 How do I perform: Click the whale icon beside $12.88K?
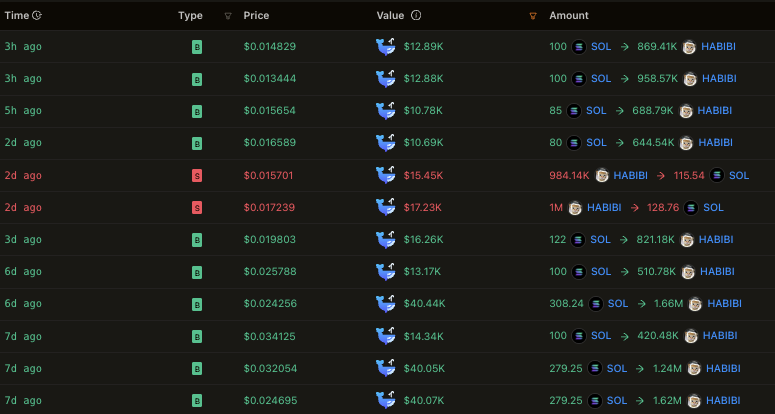coord(386,79)
